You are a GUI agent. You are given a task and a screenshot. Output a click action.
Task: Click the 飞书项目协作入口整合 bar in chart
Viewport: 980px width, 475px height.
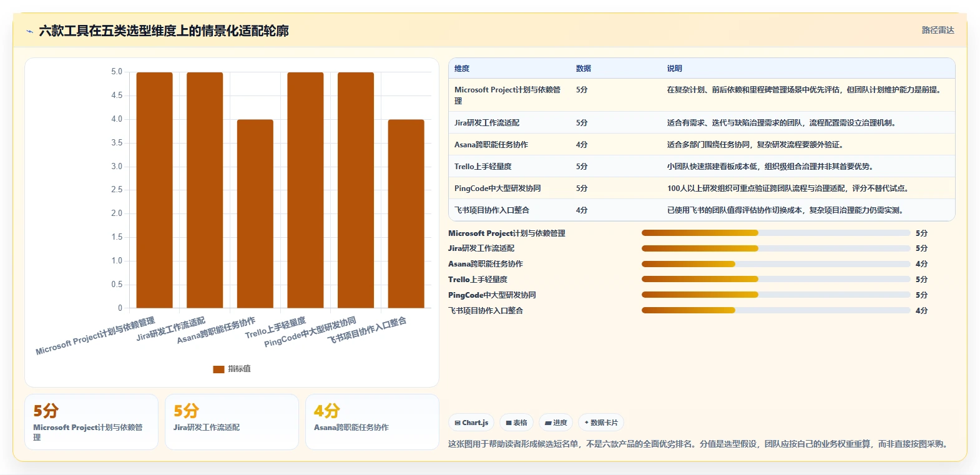pos(406,214)
